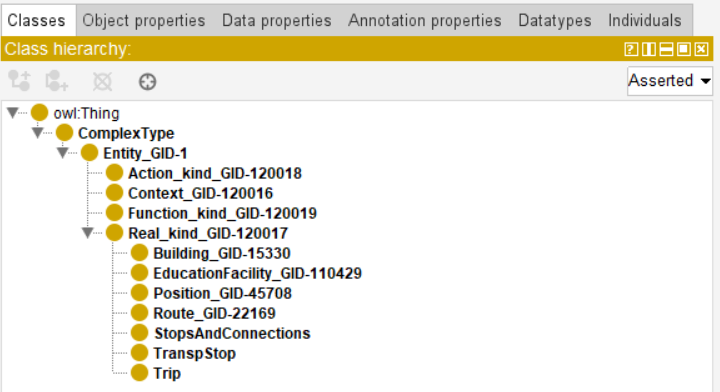Open help icon in Class hierarchy header
720x392 pixels.
(631, 49)
